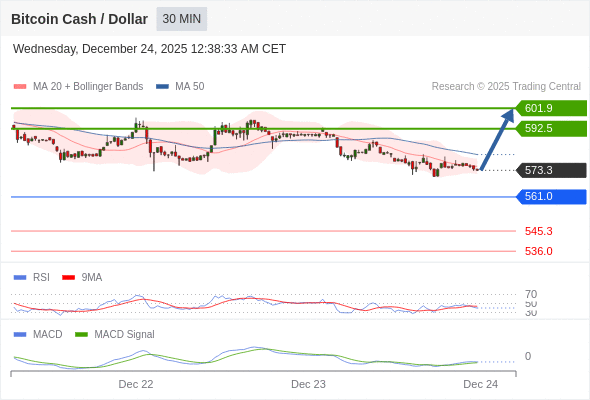Click the date and time line: Wednesday, December 24, 2025

coord(149,49)
